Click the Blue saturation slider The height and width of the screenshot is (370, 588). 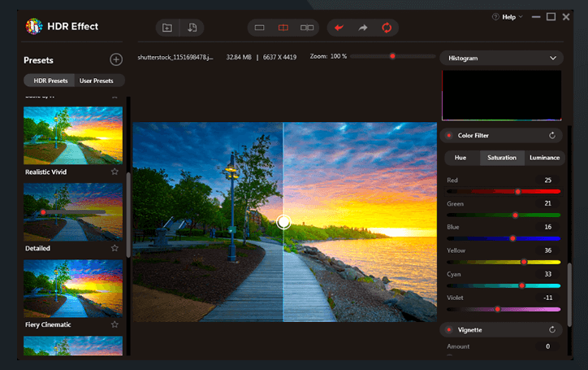tap(504, 238)
